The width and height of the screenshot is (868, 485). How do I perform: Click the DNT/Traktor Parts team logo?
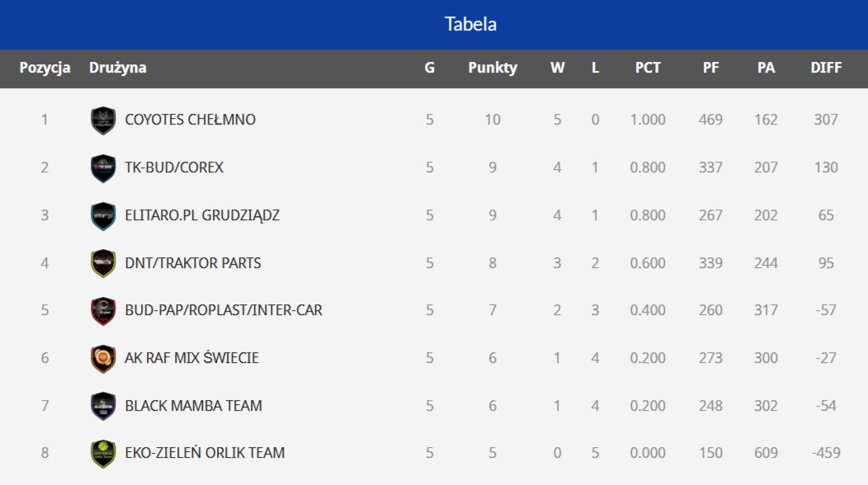pyautogui.click(x=103, y=263)
